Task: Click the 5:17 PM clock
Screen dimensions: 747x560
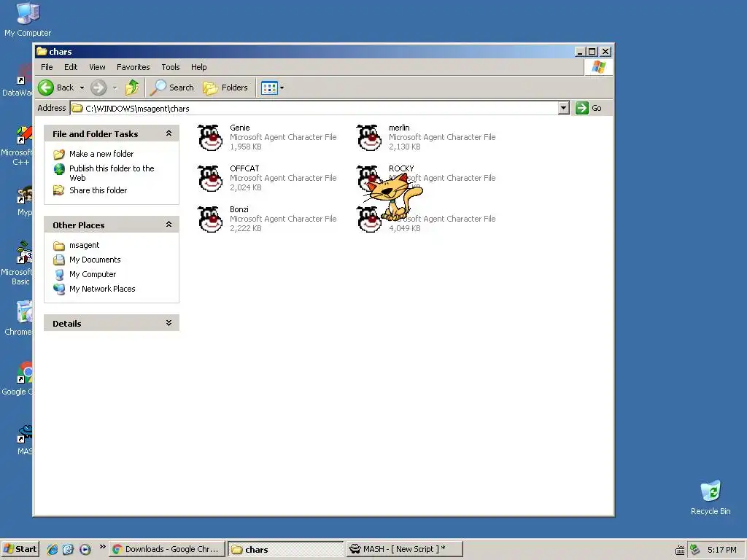Action: coord(721,550)
